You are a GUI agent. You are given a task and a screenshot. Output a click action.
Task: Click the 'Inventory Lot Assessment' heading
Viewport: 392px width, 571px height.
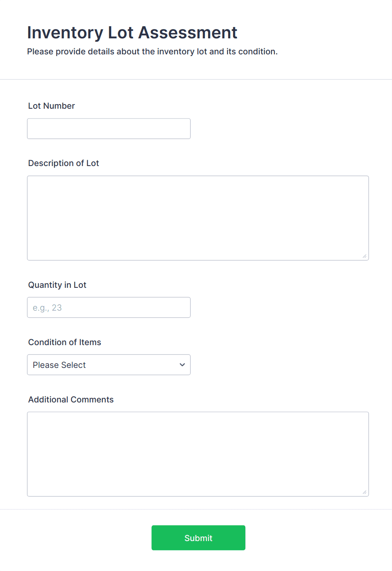click(x=132, y=32)
